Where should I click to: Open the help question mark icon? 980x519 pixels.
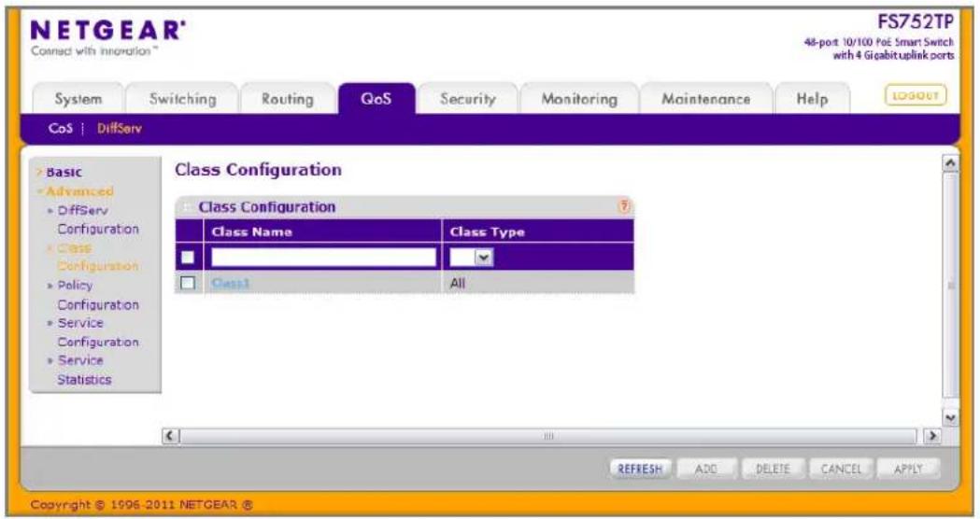624,206
